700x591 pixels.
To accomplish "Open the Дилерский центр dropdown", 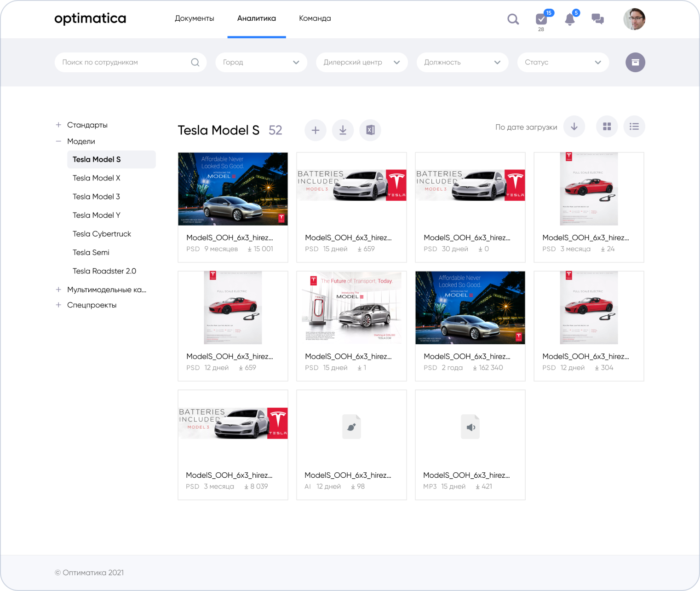I will pos(362,62).
